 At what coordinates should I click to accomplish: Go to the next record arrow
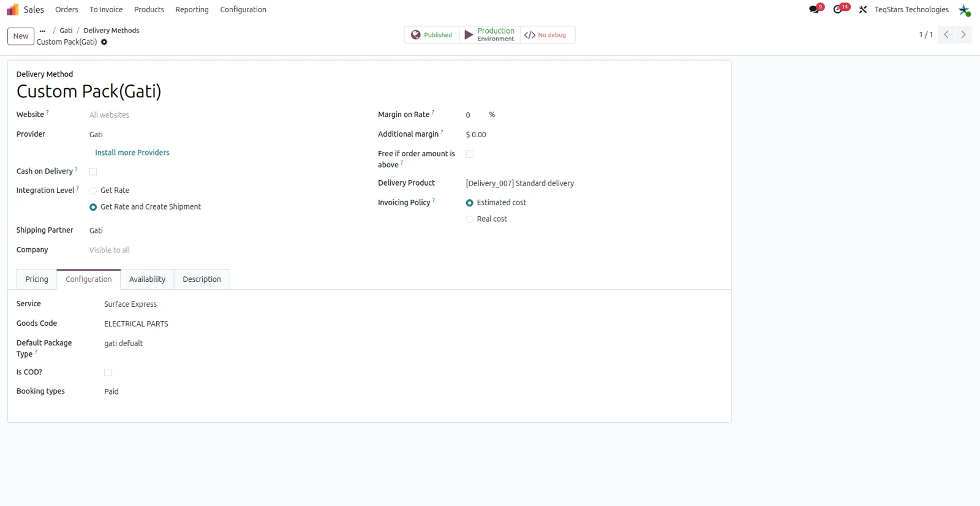click(963, 35)
